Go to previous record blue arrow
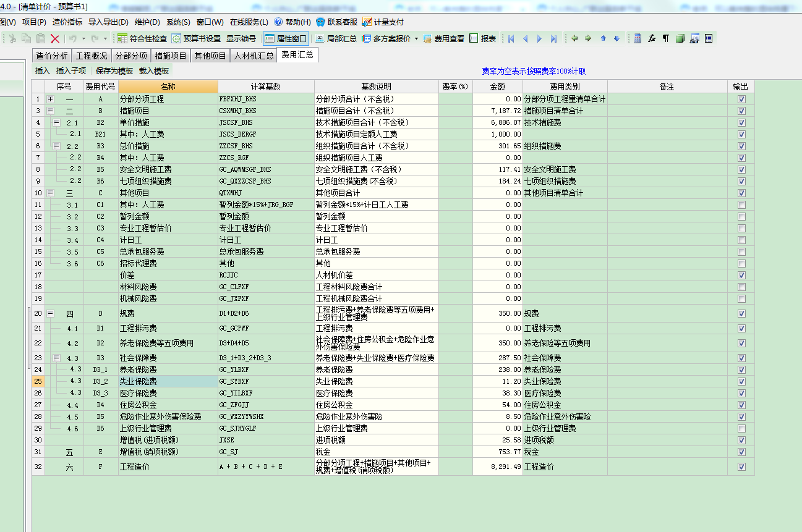Viewport: 802px width, 532px height. pos(526,38)
